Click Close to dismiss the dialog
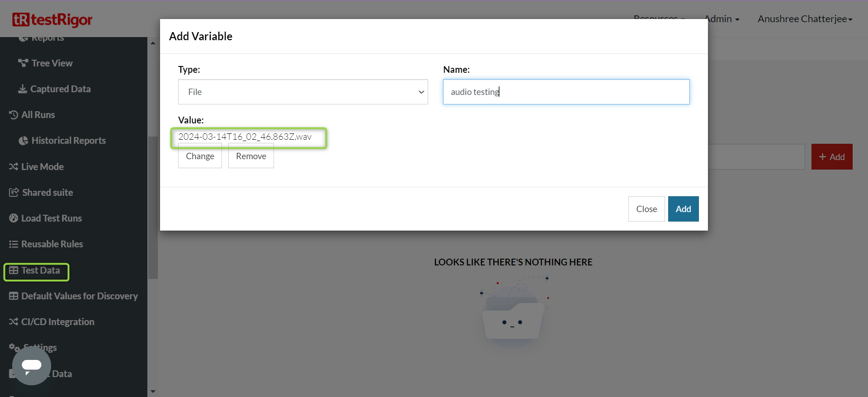The height and width of the screenshot is (397, 868). pyautogui.click(x=646, y=209)
